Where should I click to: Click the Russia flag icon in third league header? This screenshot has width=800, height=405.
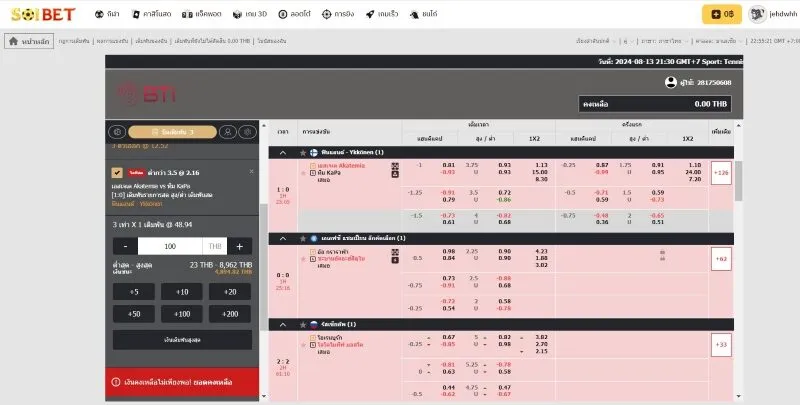pos(314,324)
